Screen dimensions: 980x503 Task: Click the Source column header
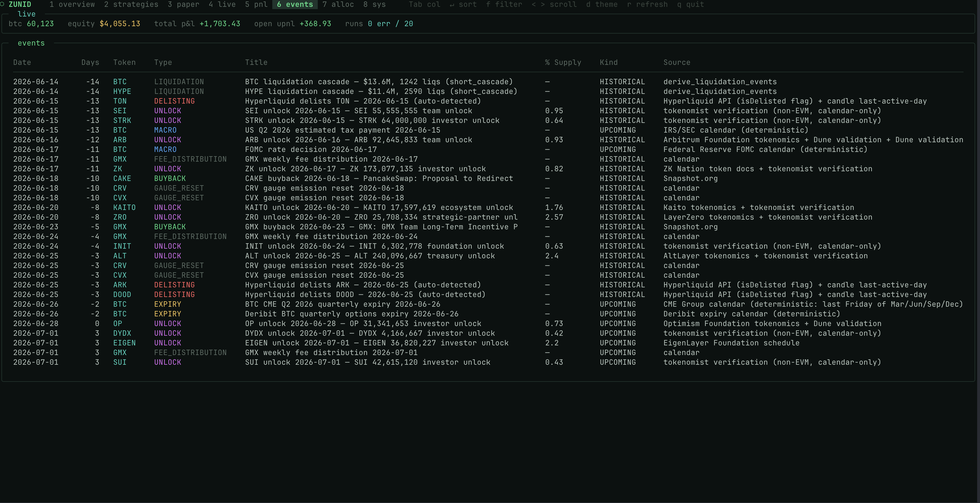[x=677, y=62]
